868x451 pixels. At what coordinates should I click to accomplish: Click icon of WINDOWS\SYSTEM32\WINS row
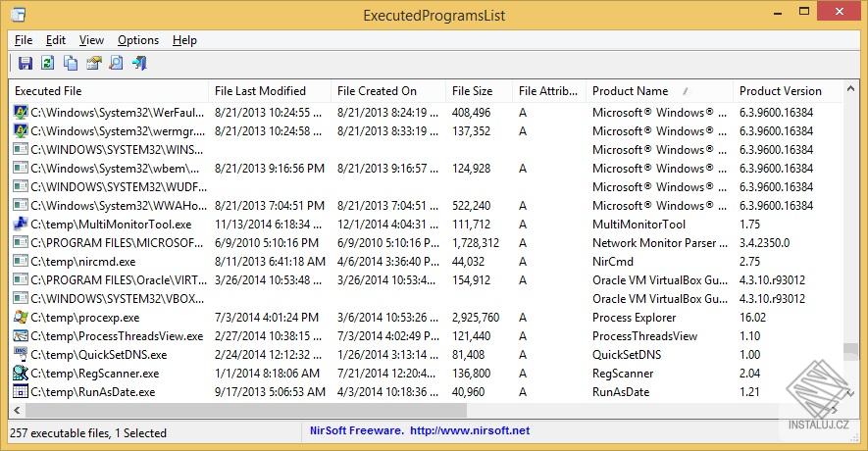(21, 149)
